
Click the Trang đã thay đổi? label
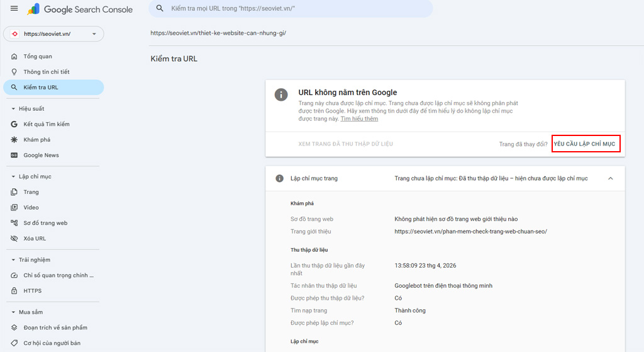click(x=523, y=144)
